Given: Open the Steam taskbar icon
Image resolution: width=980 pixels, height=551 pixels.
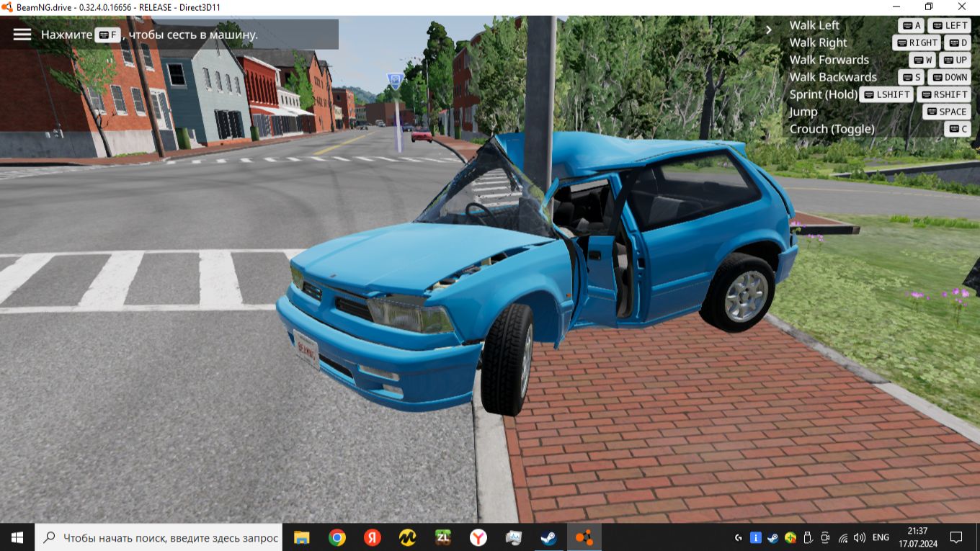Looking at the screenshot, I should tap(548, 537).
